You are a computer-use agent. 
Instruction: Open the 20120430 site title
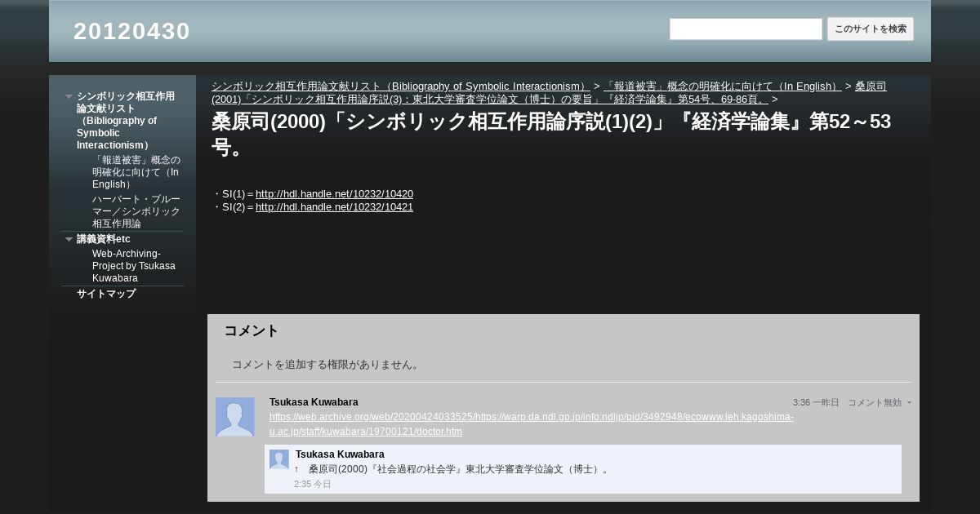[x=131, y=31]
